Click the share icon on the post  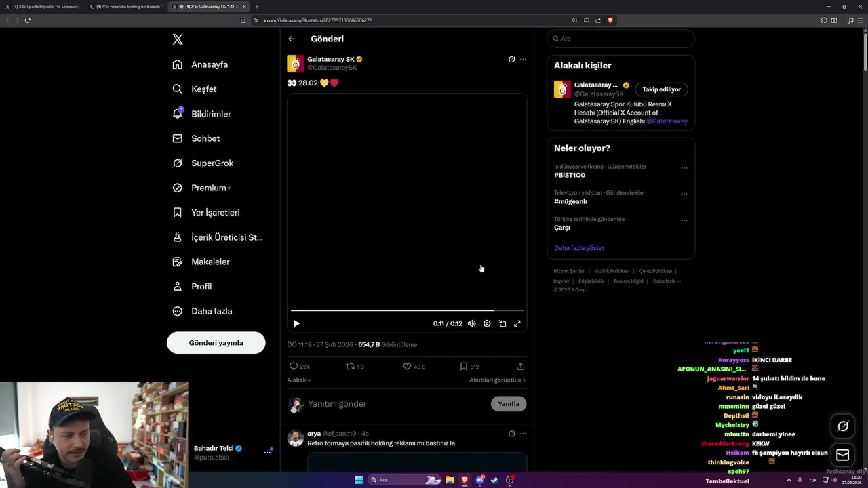click(x=521, y=366)
